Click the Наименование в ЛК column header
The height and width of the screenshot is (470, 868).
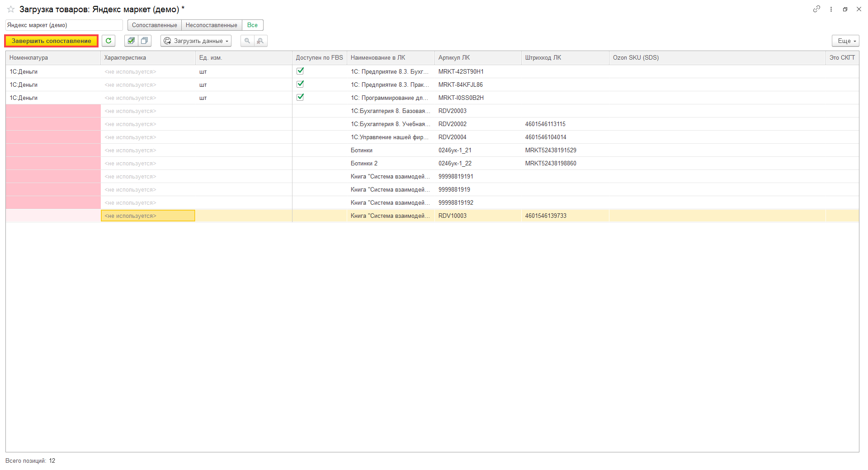[x=391, y=58]
